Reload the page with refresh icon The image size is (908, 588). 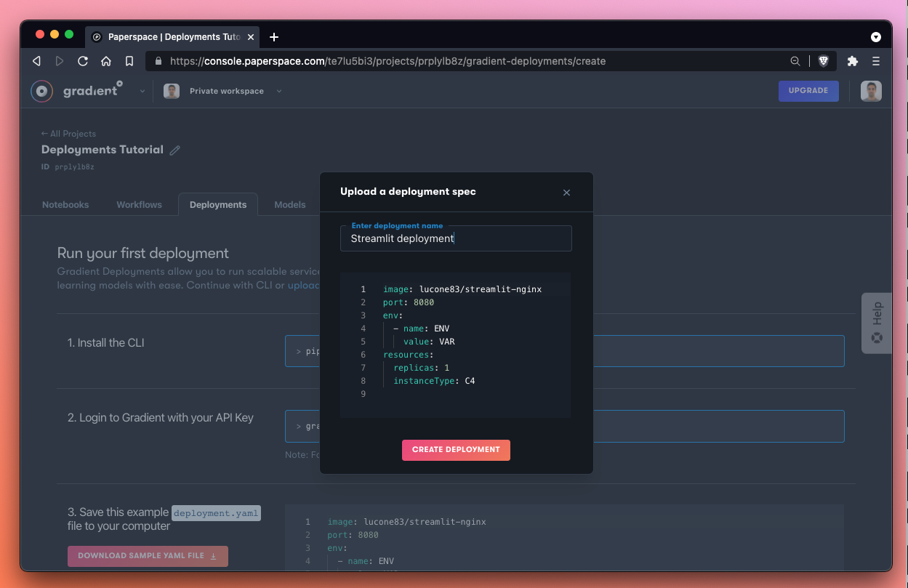[x=83, y=61]
